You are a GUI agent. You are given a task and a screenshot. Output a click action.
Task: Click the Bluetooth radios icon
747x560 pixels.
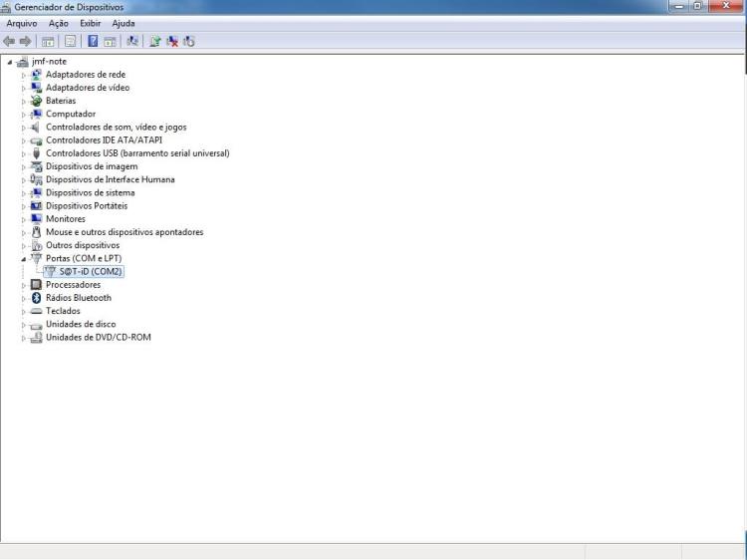pyautogui.click(x=36, y=298)
